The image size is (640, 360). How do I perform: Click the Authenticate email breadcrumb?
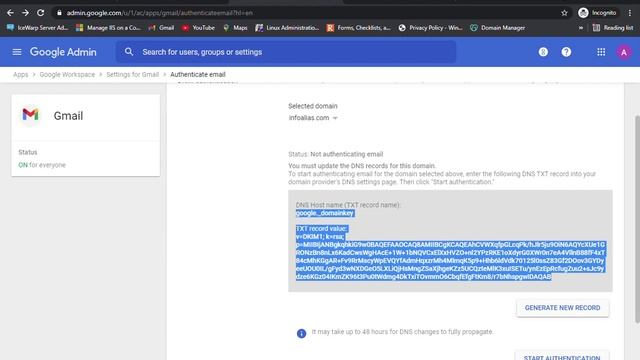pyautogui.click(x=198, y=74)
